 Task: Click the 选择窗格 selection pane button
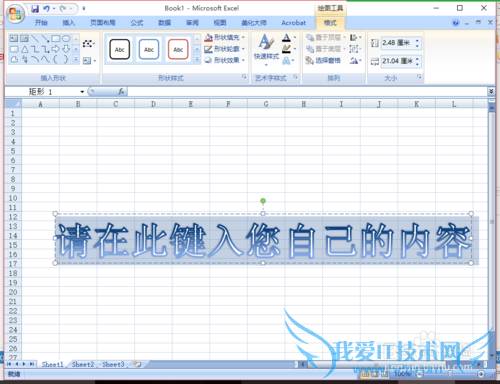[323, 60]
